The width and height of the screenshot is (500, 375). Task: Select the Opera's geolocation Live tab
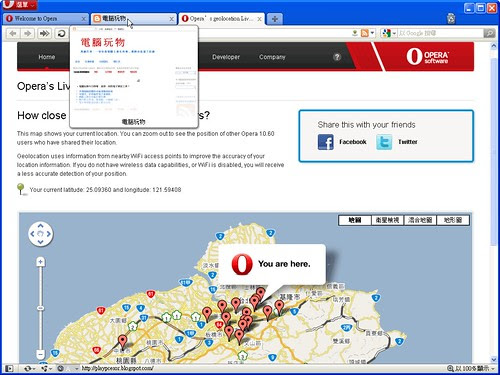[x=221, y=19]
